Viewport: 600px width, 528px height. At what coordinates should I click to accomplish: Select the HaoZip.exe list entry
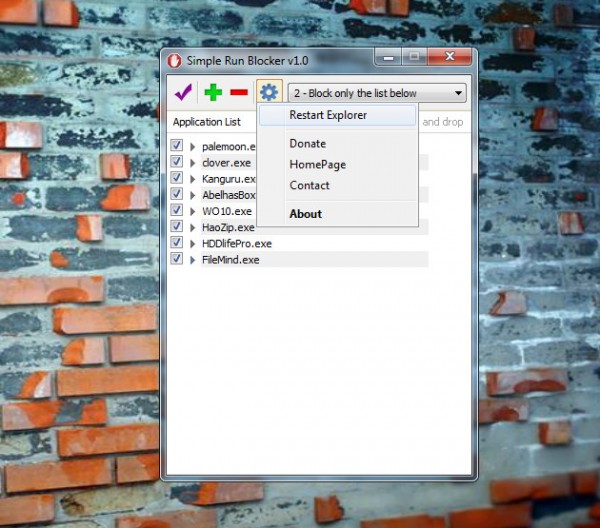[228, 228]
